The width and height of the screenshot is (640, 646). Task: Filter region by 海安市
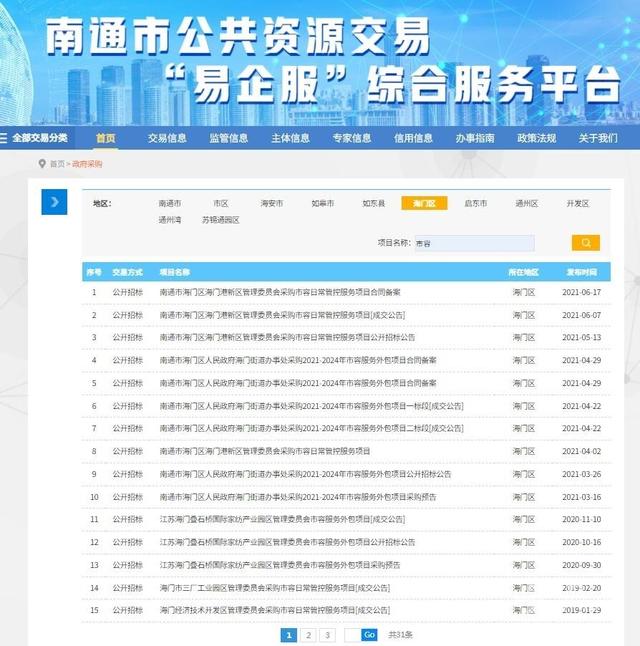coord(272,204)
